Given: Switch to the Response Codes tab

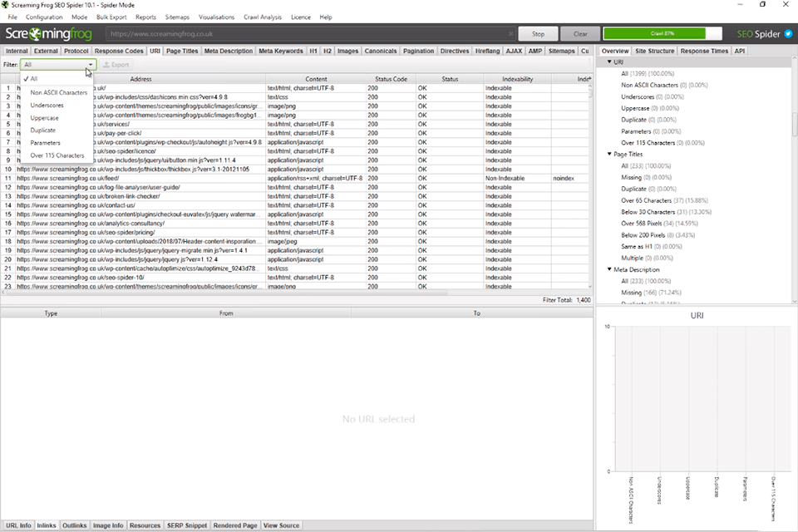Looking at the screenshot, I should click(118, 51).
